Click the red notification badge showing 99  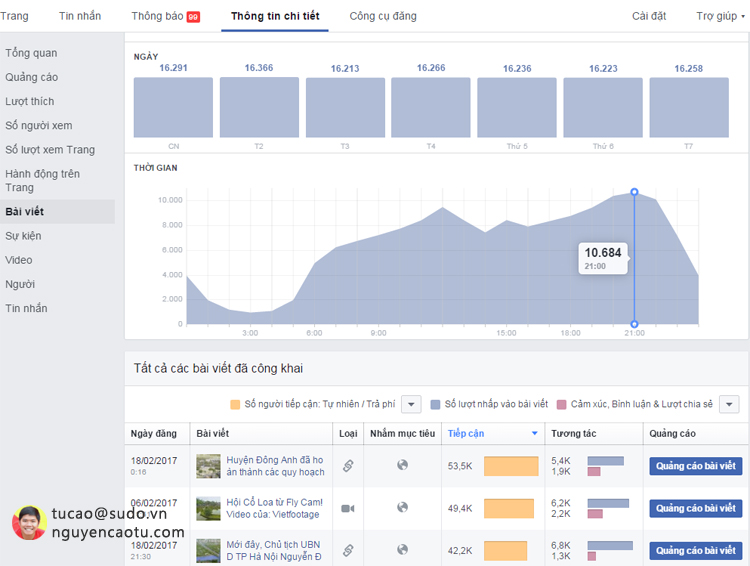tap(193, 17)
